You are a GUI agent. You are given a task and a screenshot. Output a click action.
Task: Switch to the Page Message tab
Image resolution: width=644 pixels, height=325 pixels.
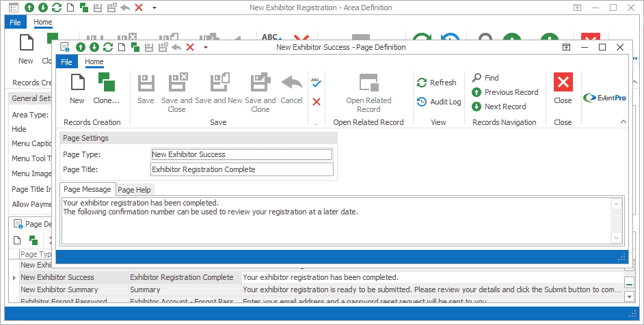[88, 189]
